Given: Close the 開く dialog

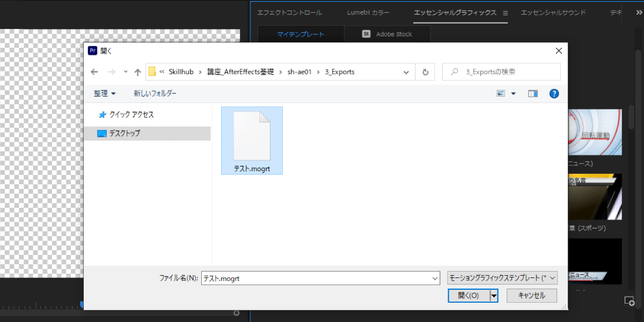Looking at the screenshot, I should click(x=559, y=50).
